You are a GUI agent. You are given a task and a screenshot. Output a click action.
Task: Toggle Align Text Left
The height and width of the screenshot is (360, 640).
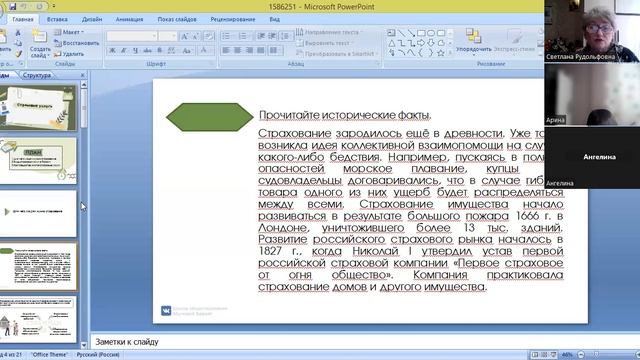226,50
